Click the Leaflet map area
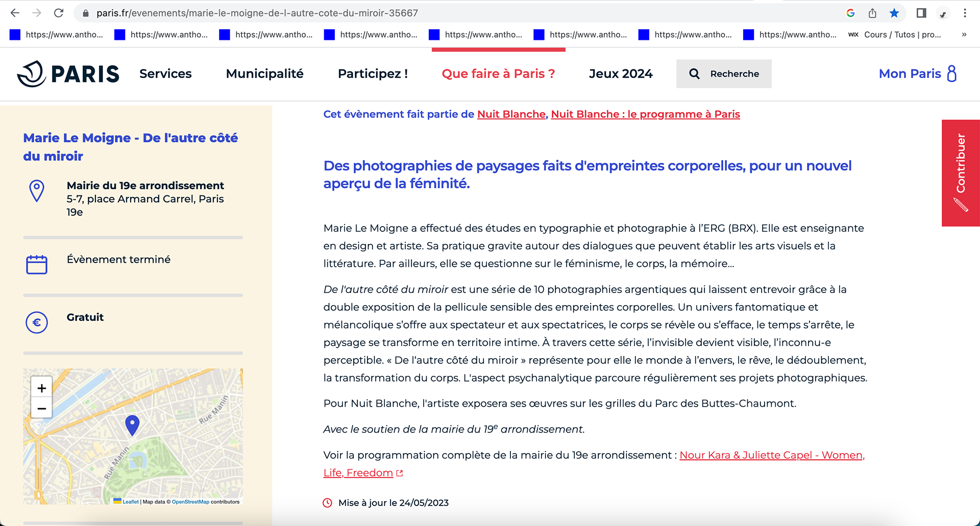 pyautogui.click(x=133, y=437)
